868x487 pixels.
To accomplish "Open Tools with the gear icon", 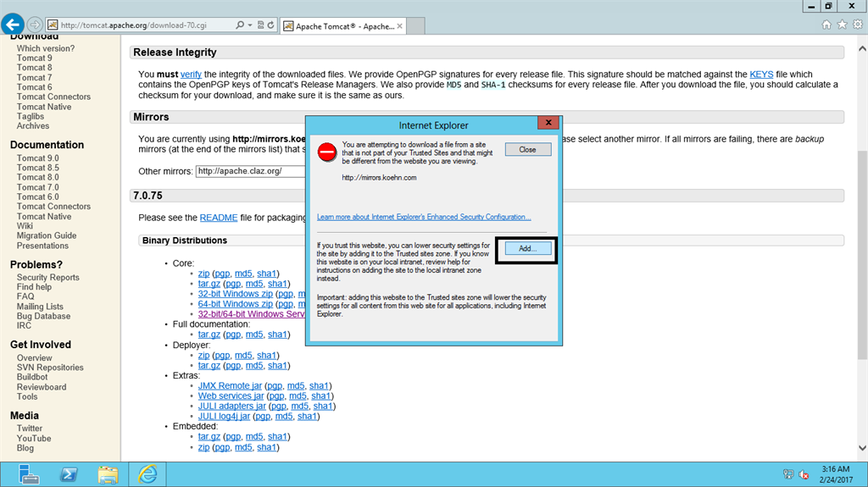I will (858, 25).
